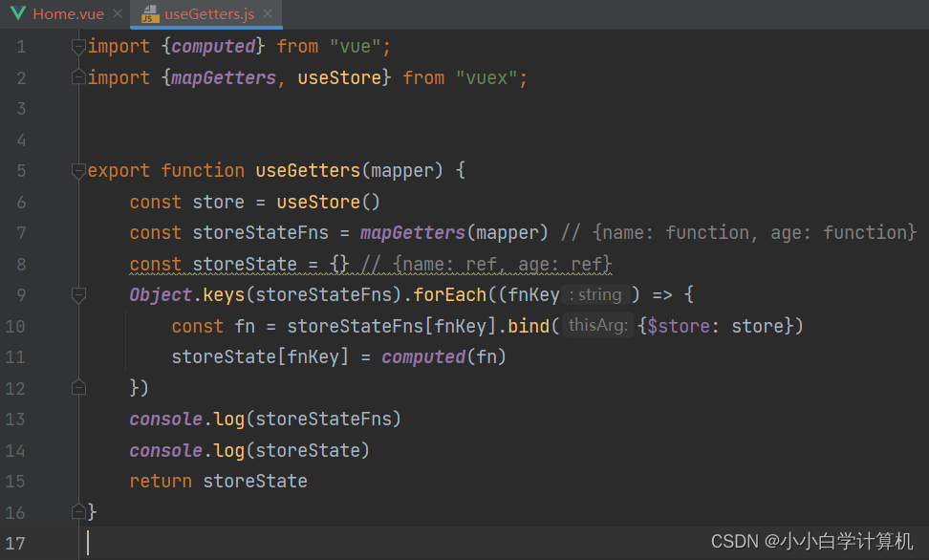Click 'storeStateFns' declaration on line 7
This screenshot has height=560, width=929.
click(260, 233)
